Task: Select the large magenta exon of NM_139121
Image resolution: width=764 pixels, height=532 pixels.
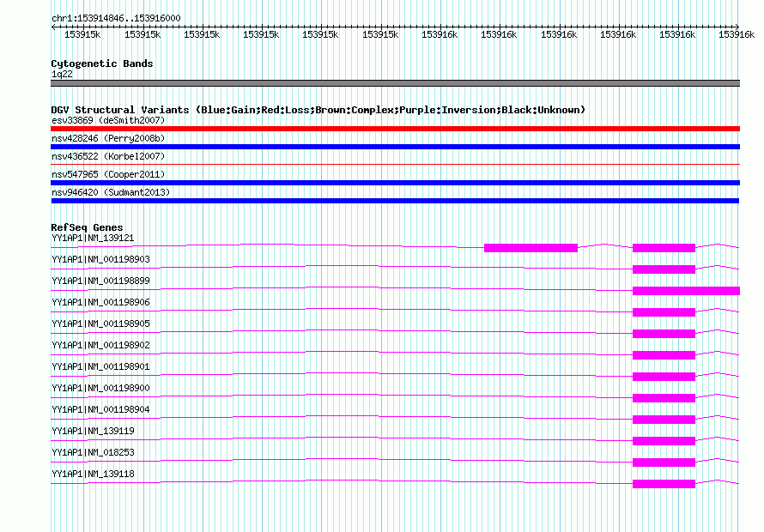Action: coord(531,248)
